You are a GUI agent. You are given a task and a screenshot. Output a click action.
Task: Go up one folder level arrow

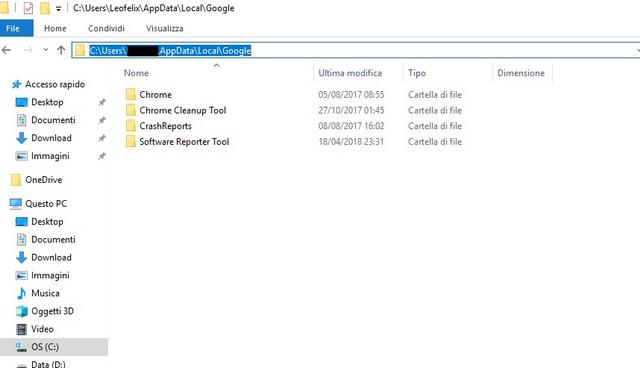pos(61,50)
